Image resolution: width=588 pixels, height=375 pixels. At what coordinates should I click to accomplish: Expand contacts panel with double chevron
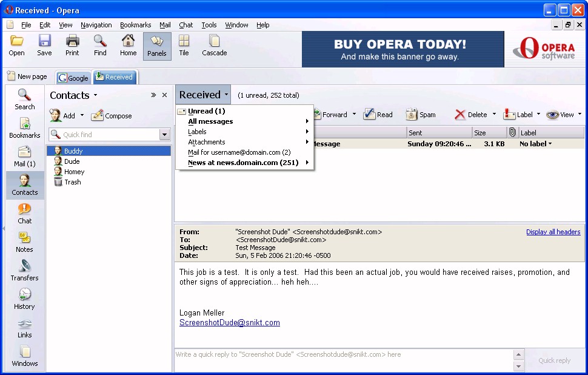pyautogui.click(x=153, y=95)
